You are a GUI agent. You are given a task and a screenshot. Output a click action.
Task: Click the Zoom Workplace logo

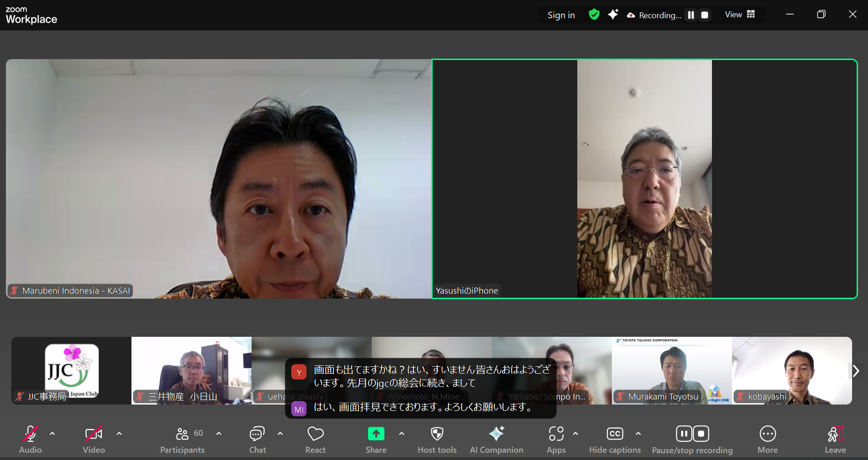click(31, 15)
